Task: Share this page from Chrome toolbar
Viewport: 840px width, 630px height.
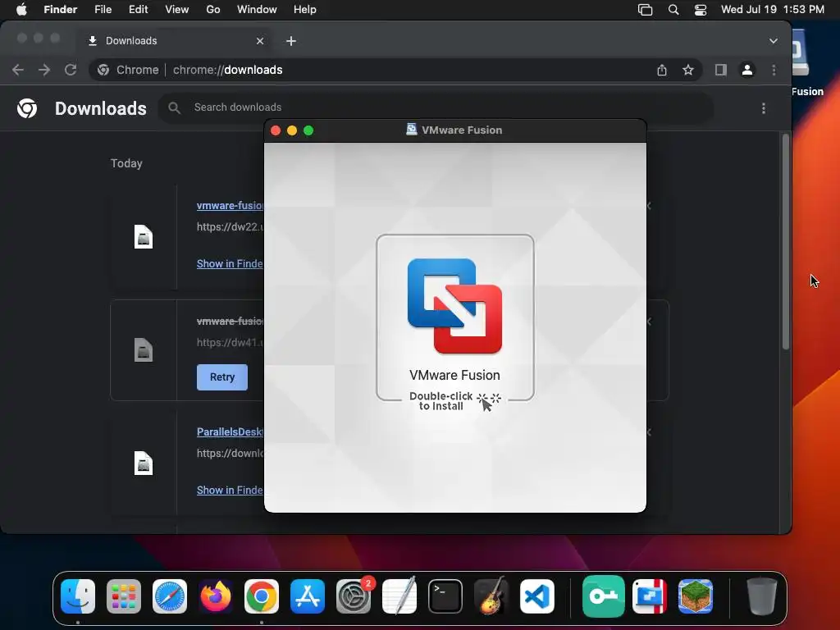Action: click(662, 70)
